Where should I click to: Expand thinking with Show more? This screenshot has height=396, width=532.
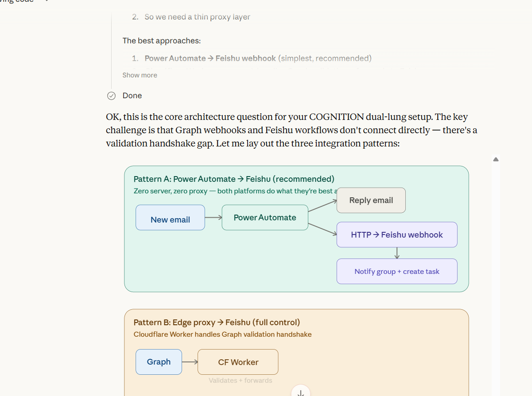(x=140, y=75)
